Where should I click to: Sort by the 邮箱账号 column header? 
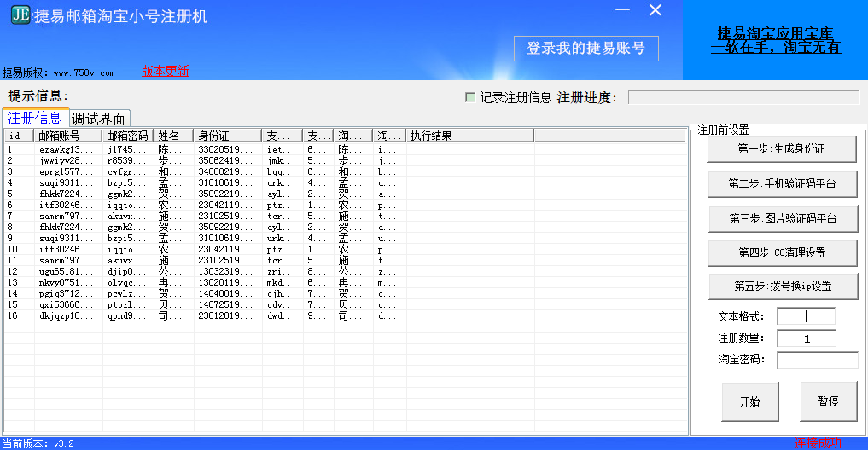pyautogui.click(x=67, y=136)
